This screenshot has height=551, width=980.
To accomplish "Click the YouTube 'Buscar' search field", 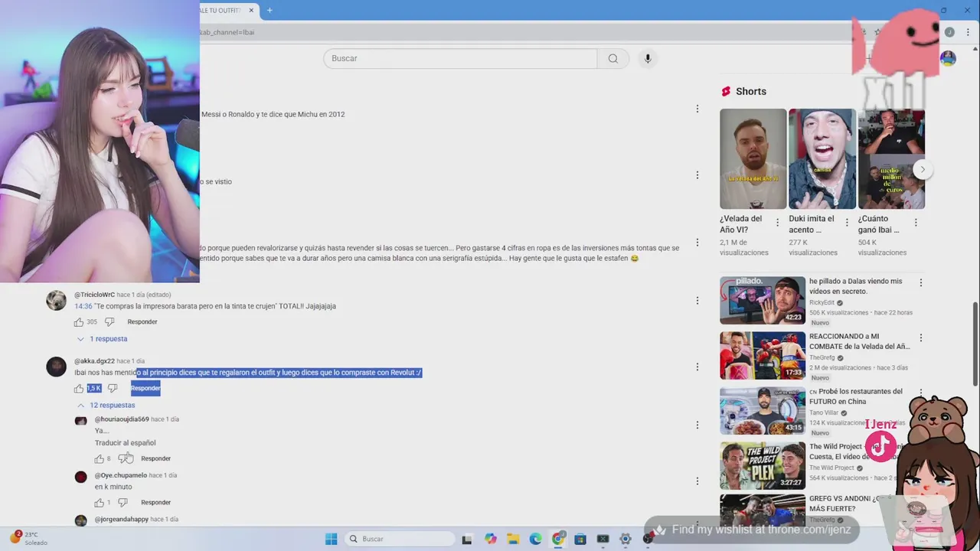I will 460,58.
